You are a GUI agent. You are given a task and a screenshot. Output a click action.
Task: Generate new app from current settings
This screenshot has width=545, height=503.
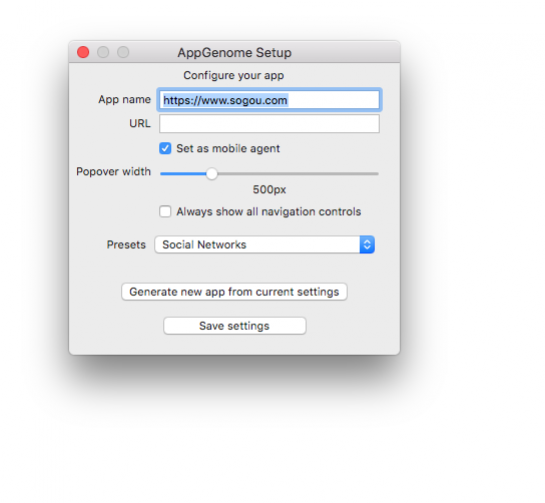[x=234, y=292]
